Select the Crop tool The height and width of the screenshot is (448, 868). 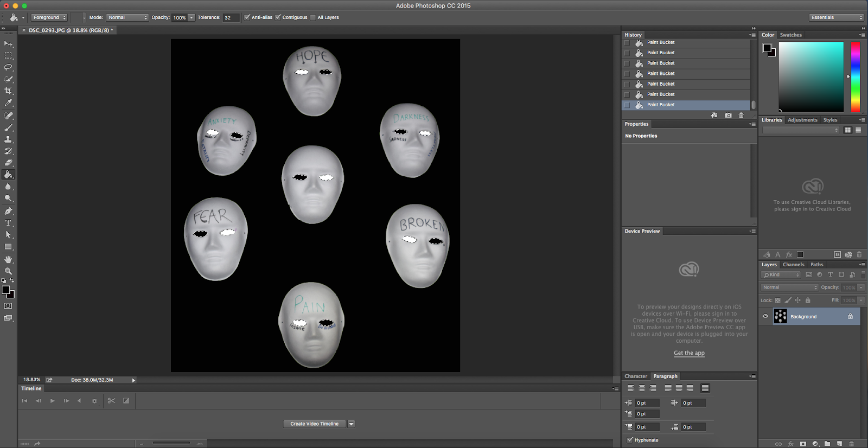click(8, 91)
